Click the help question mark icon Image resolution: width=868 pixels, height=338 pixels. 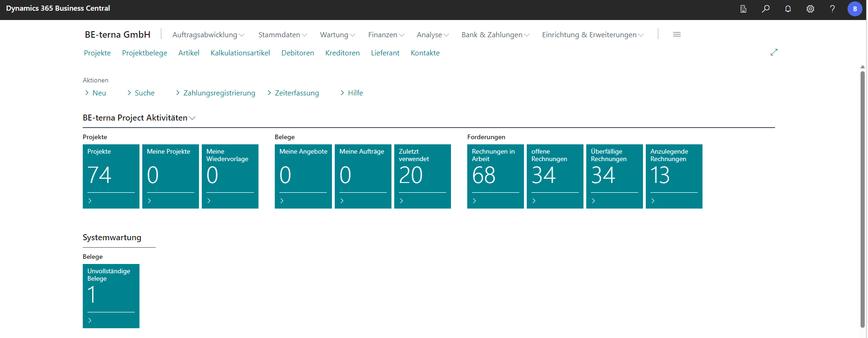(833, 9)
